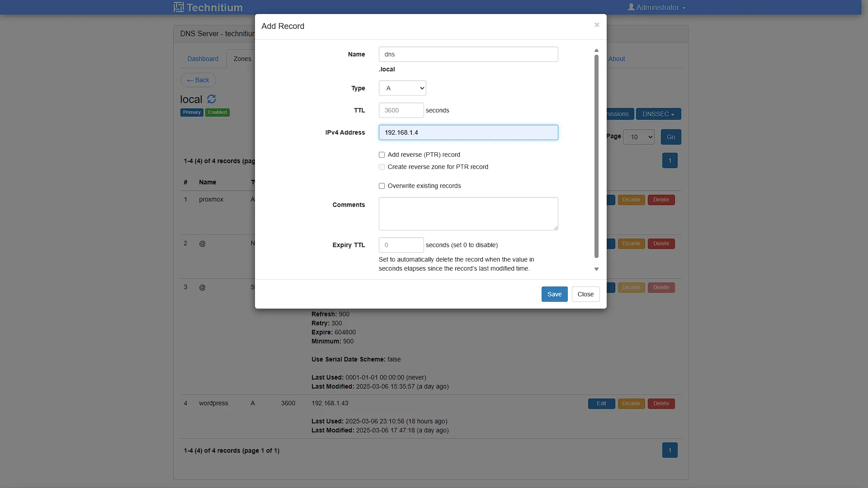This screenshot has width=868, height=488.
Task: Save the new DNS record
Action: pos(554,294)
